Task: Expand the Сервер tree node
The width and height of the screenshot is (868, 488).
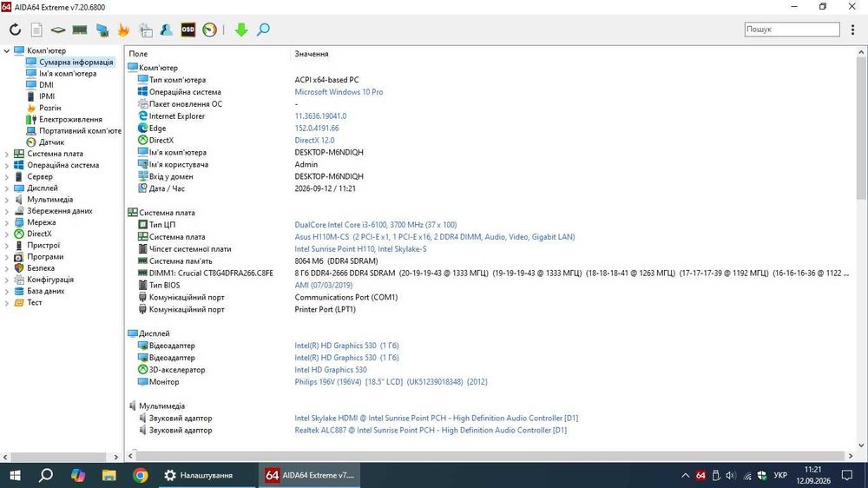Action: pos(7,176)
